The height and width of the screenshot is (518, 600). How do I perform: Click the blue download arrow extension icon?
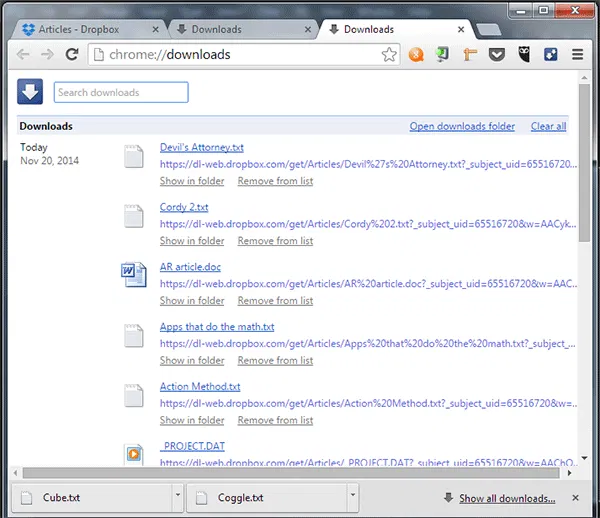tap(551, 55)
